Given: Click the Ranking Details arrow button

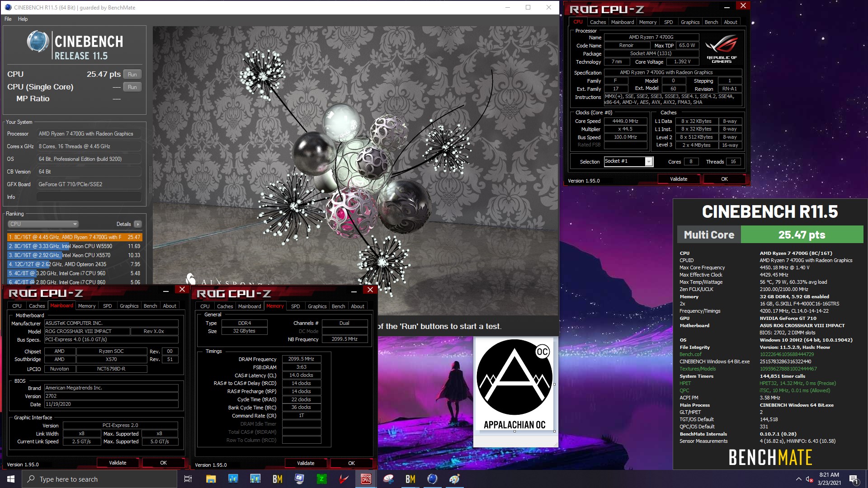Looking at the screenshot, I should [x=137, y=224].
